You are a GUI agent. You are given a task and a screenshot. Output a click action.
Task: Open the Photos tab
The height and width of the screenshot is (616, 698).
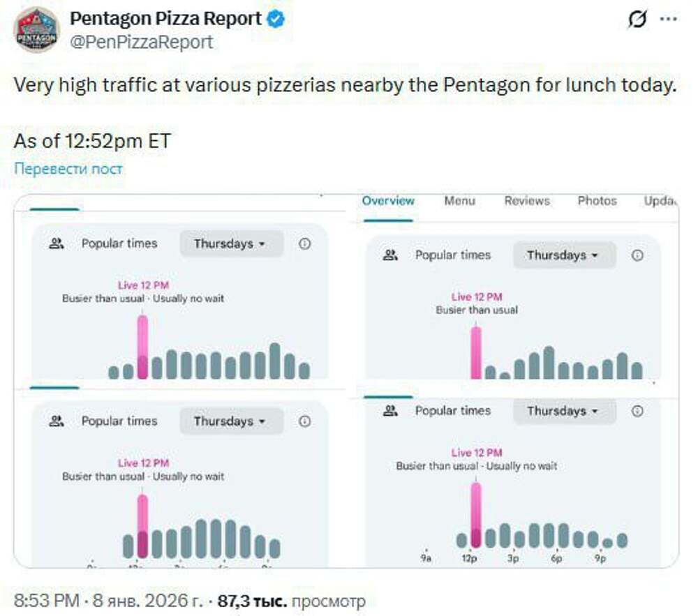597,201
